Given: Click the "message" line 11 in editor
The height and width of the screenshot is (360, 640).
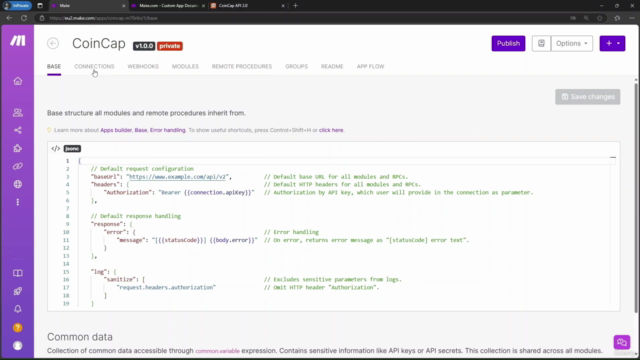Looking at the screenshot, I should [x=187, y=240].
